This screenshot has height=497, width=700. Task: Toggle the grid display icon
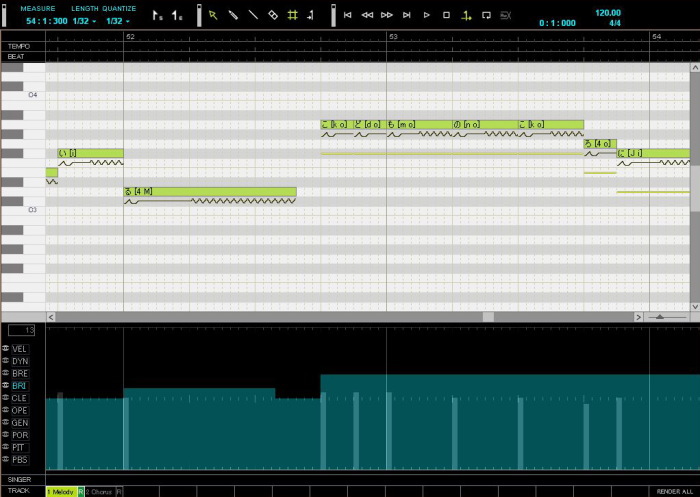tap(292, 15)
